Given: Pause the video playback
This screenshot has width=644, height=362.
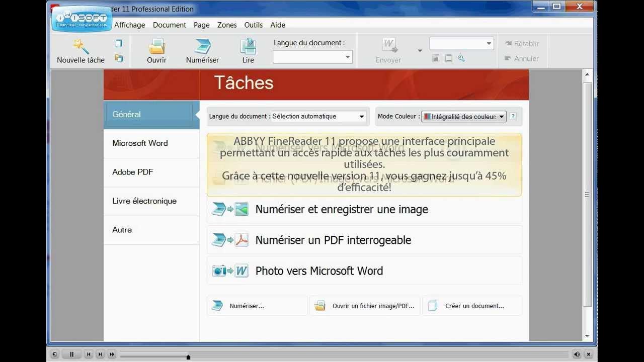Looking at the screenshot, I should click(x=71, y=354).
